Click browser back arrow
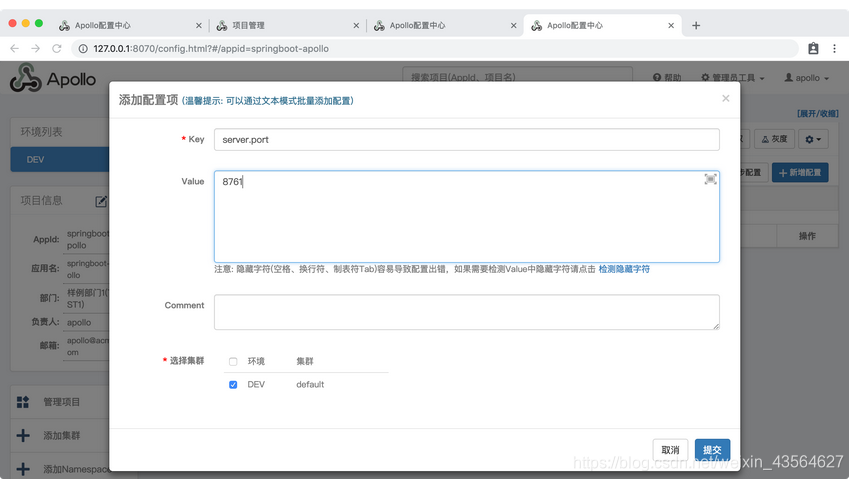854x481 pixels. pos(15,48)
